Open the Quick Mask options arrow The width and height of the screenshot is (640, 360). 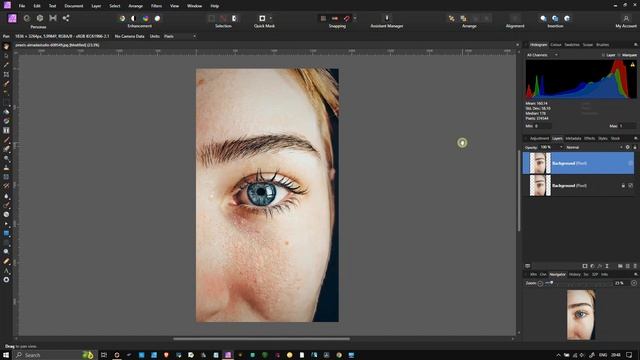click(271, 18)
